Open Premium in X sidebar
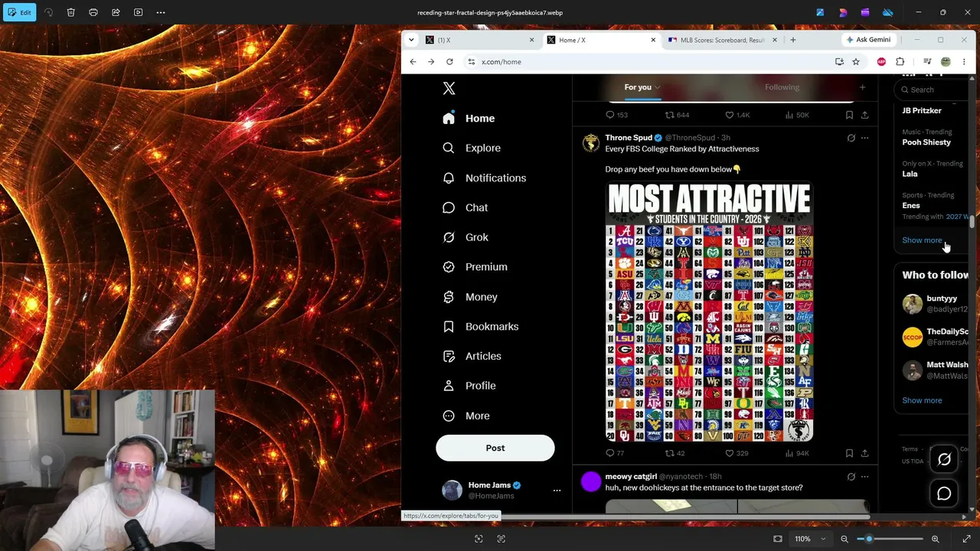980x551 pixels. [475, 267]
